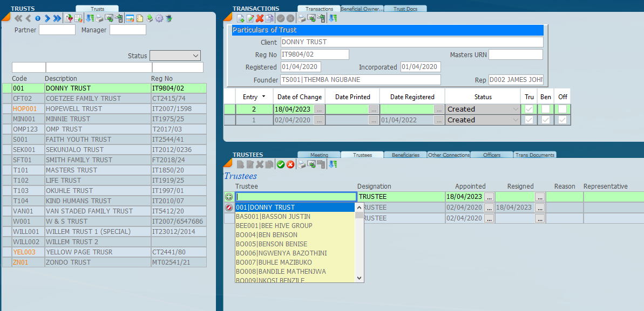This screenshot has width=644, height=311.
Task: Open the Trust Docs tab
Action: 405,9
